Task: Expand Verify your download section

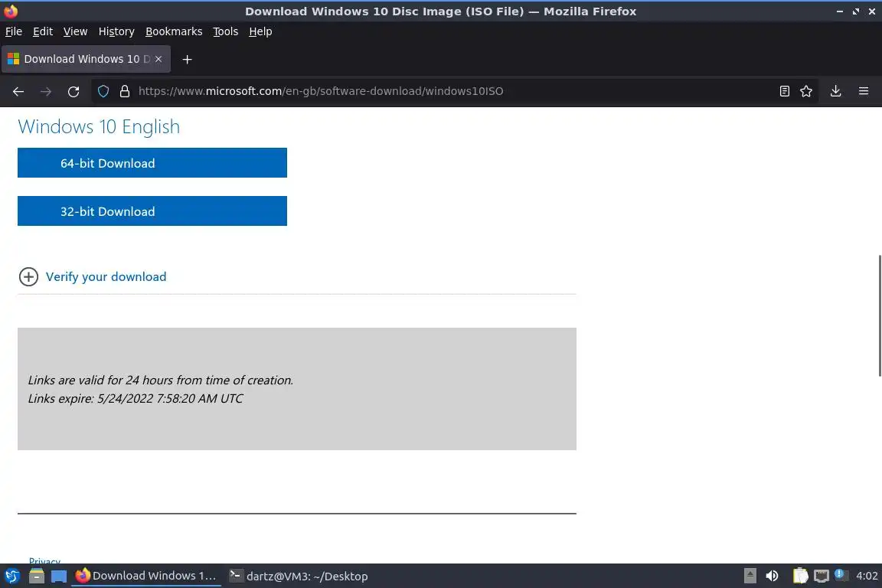Action: click(28, 277)
